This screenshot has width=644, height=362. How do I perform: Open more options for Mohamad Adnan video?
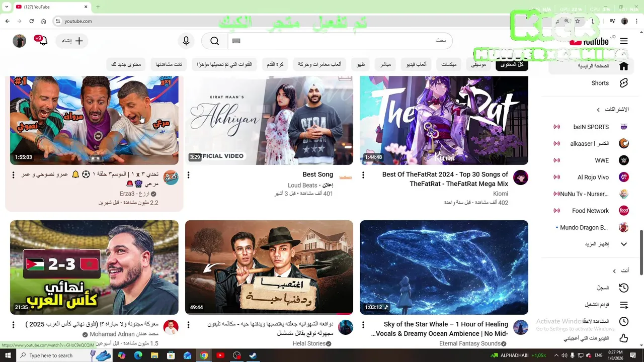pyautogui.click(x=14, y=325)
